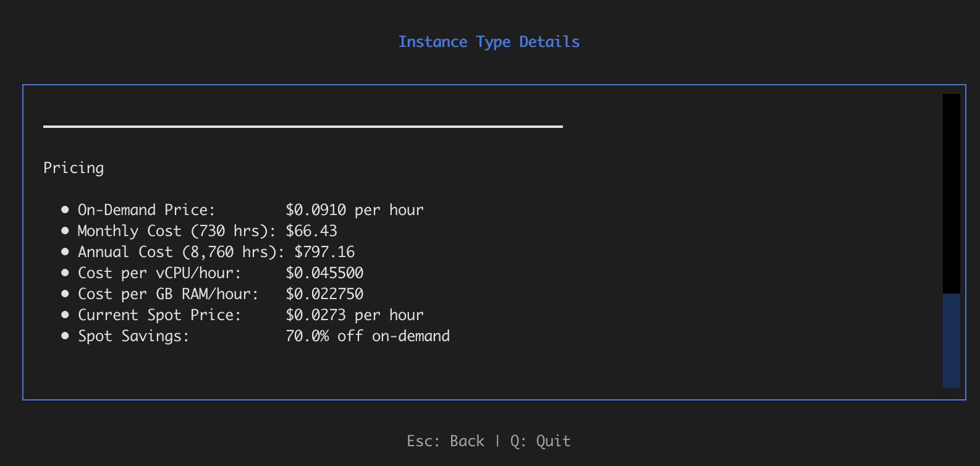This screenshot has height=466, width=980.
Task: Click the scrollbar thumb in details pane
Action: coord(952,341)
